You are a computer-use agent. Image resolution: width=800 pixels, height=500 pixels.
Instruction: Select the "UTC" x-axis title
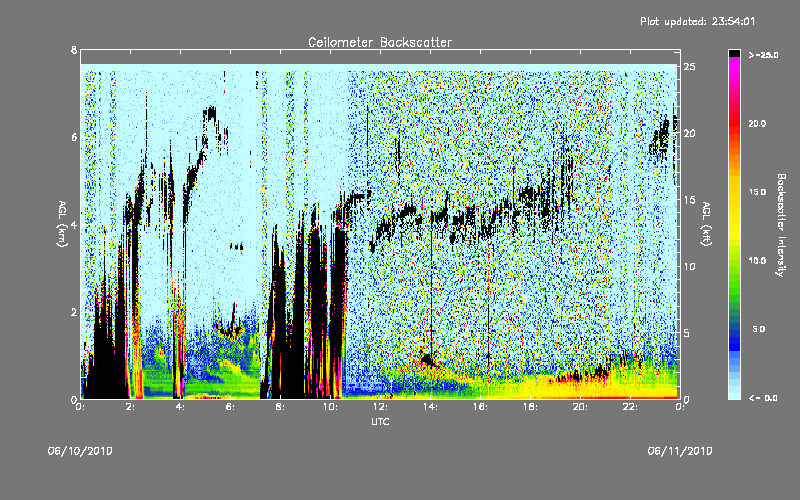point(380,421)
